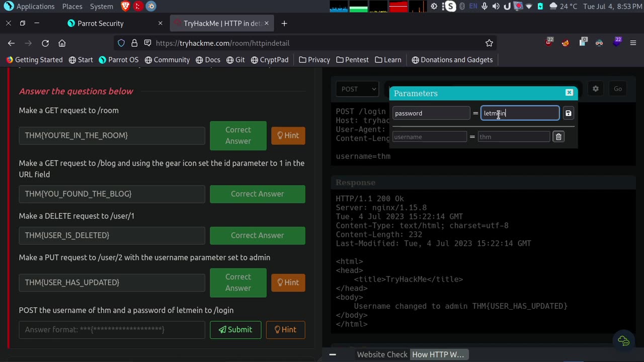
Task: Open the purple extension icon with the 22 badge
Action: pos(617,42)
